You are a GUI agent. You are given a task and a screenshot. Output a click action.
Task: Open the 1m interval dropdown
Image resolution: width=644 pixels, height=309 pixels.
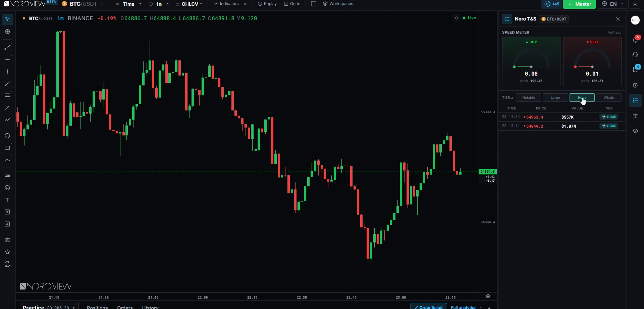tap(159, 4)
